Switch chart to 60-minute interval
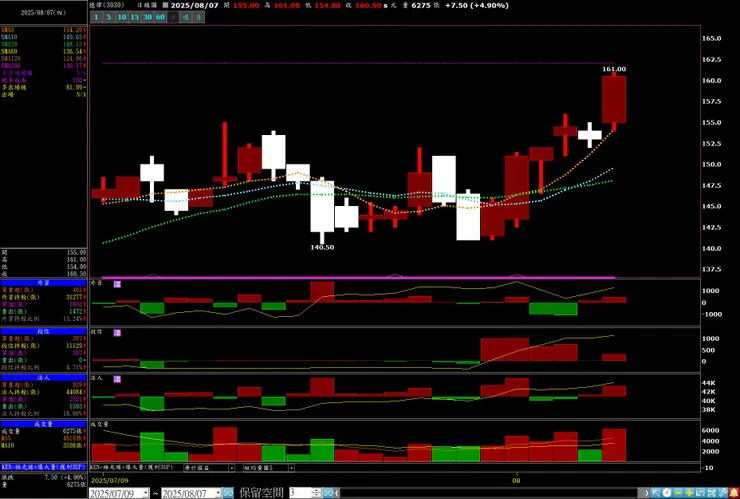 point(160,17)
